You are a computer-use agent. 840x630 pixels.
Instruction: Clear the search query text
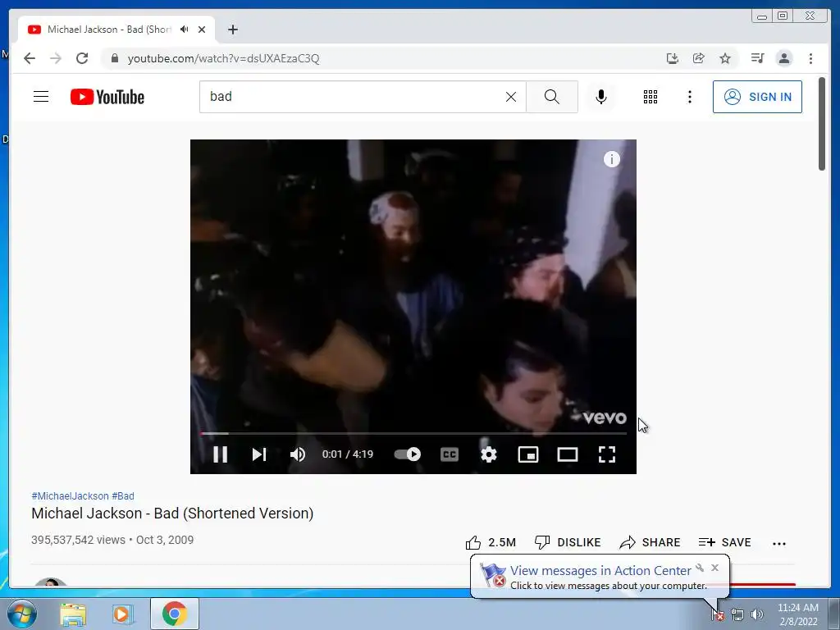(511, 97)
